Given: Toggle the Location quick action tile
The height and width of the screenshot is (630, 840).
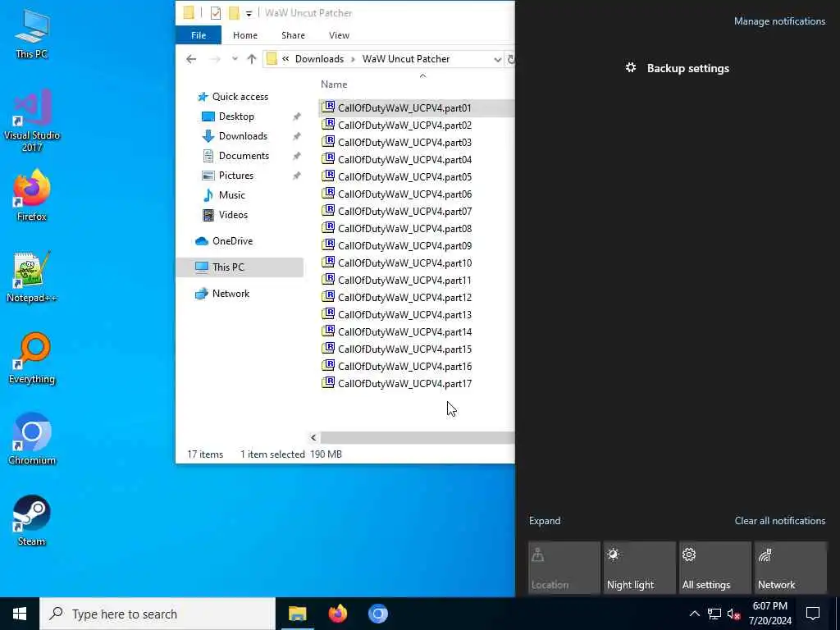Looking at the screenshot, I should pyautogui.click(x=564, y=568).
